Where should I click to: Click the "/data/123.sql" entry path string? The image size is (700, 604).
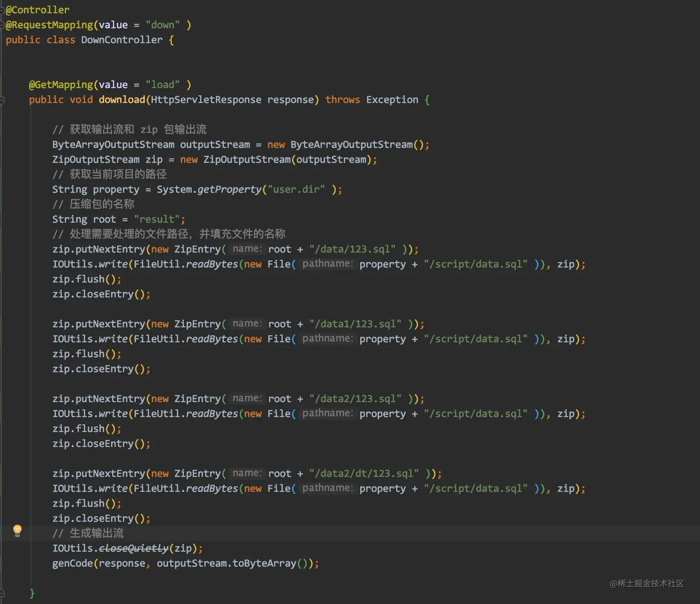coord(352,249)
